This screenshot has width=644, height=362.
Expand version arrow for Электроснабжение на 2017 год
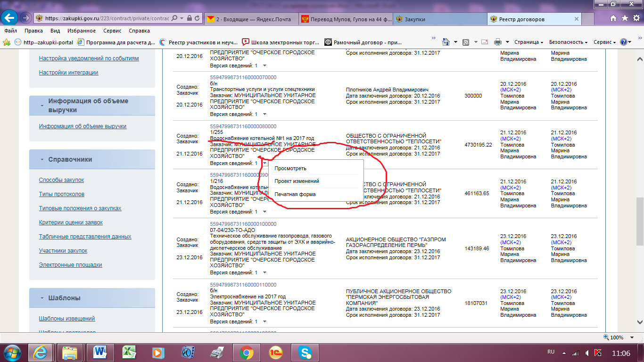pyautogui.click(x=264, y=321)
